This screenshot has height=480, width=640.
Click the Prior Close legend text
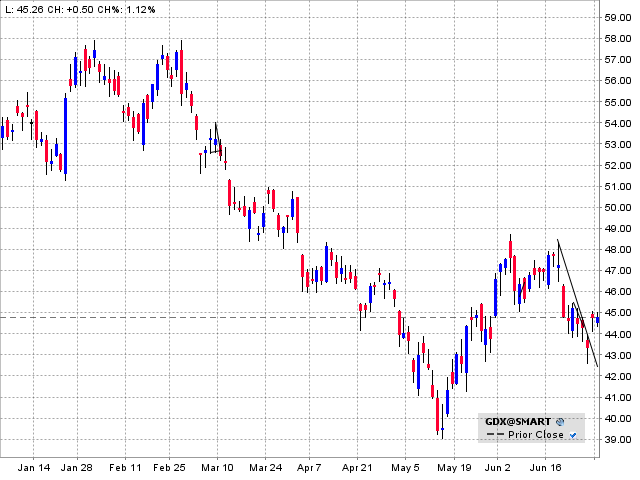pos(536,435)
